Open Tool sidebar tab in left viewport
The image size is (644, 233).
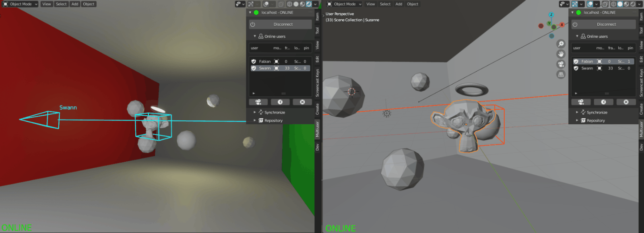[x=317, y=31]
